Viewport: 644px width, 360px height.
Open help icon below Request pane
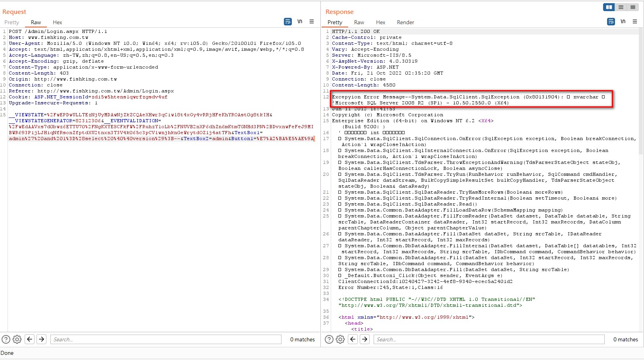coord(6,339)
